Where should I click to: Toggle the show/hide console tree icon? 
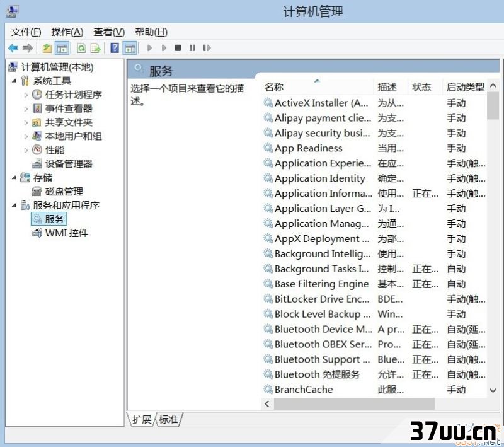click(x=62, y=49)
